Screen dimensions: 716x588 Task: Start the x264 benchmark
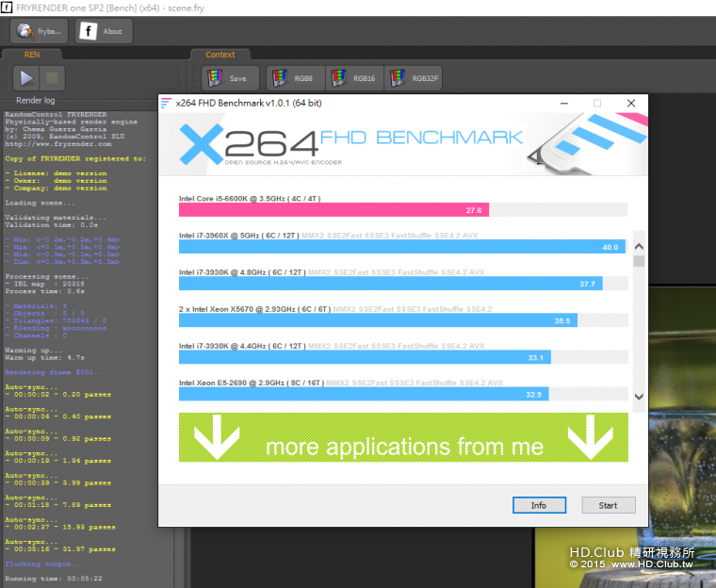click(608, 505)
